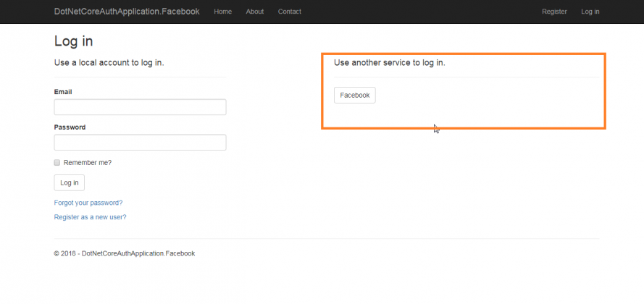Click the Use a local account subheading
This screenshot has height=304, width=644.
109,63
